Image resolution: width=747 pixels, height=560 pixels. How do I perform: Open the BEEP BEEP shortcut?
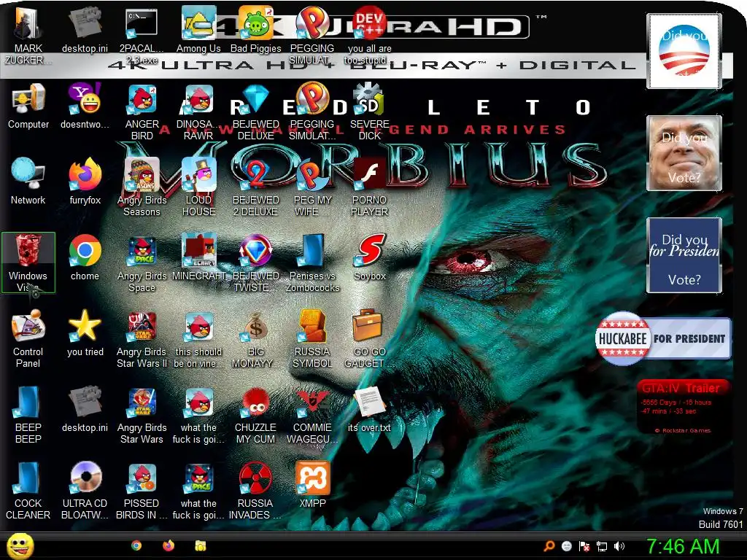(28, 414)
